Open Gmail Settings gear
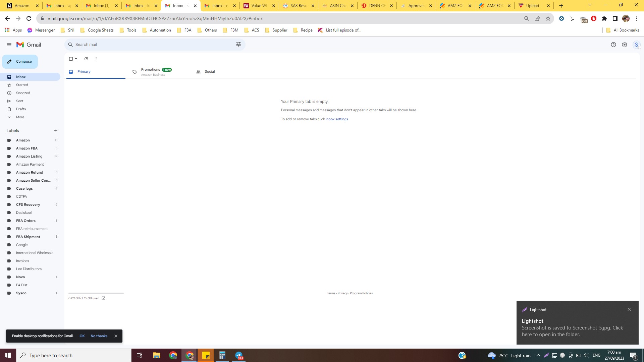644x362 pixels. [624, 45]
